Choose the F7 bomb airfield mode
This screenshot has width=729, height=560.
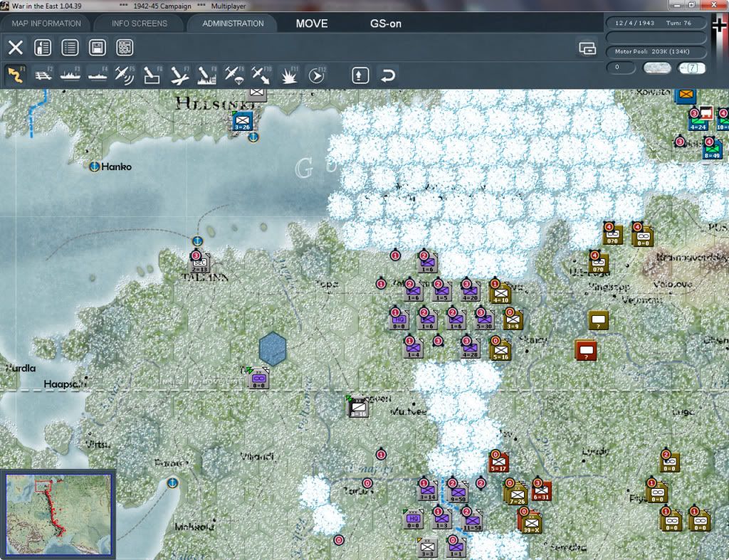[x=179, y=75]
